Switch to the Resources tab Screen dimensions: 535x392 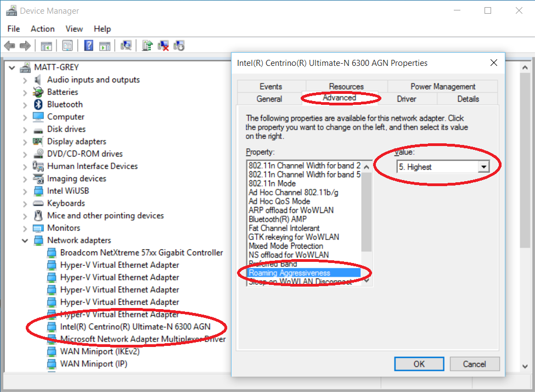[x=346, y=86]
